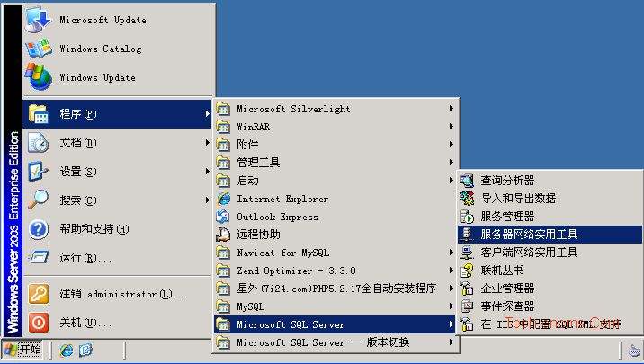644x364 pixels.
Task: Expand 管理工具 submenu arrow
Action: 451,163
